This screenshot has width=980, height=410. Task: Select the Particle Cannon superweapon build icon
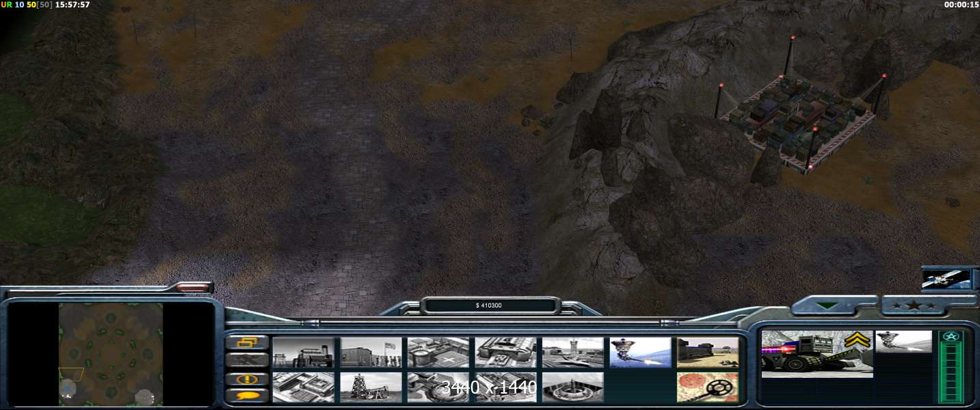pyautogui.click(x=640, y=352)
